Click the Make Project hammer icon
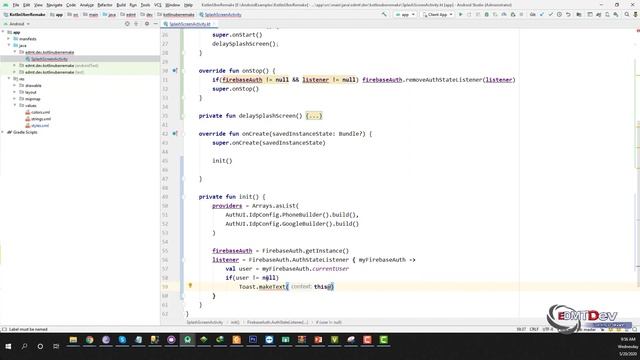The image size is (640, 360). point(384,14)
